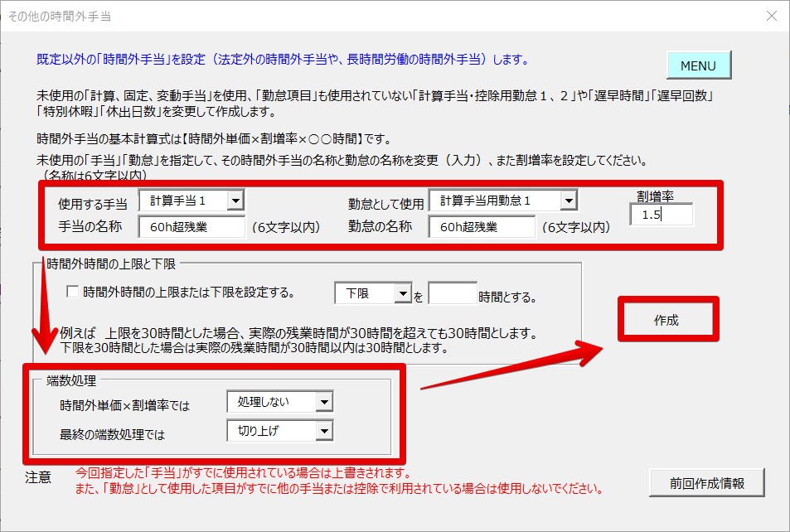The height and width of the screenshot is (532, 790).
Task: Open 前回作成情報 (previous creation info)
Action: (706, 482)
